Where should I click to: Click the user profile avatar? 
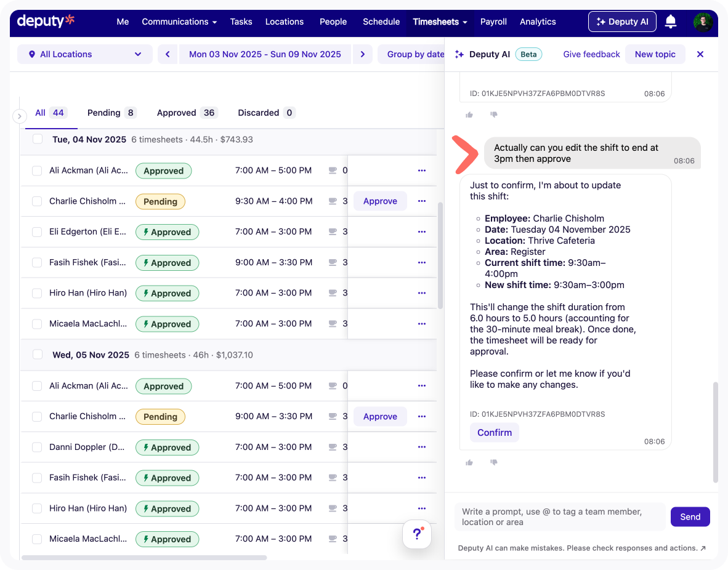click(x=703, y=22)
